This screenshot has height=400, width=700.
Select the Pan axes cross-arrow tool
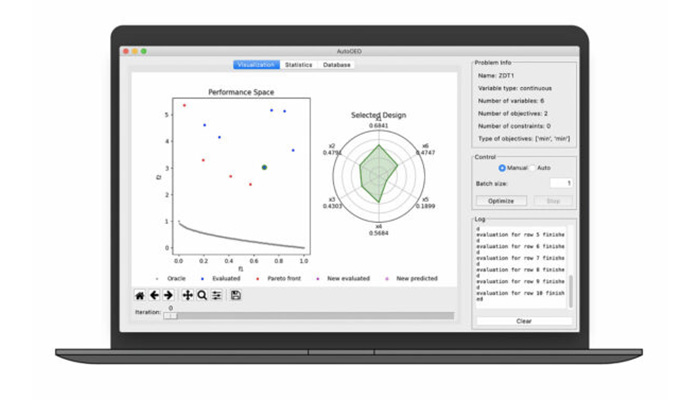pos(188,296)
